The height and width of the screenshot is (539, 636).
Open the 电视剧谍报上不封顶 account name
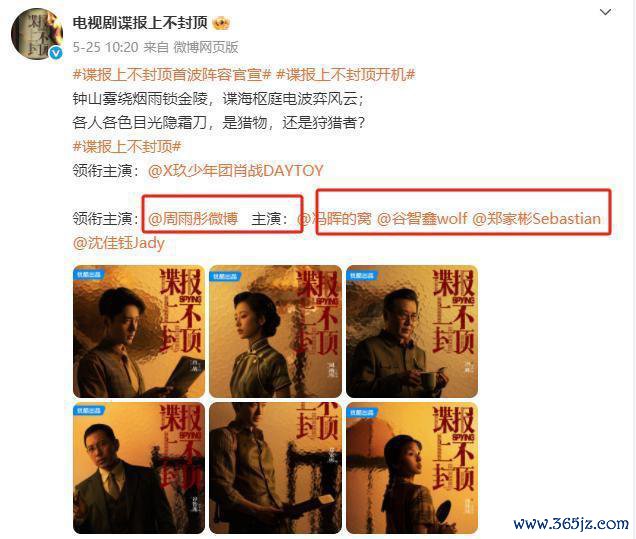(140, 23)
